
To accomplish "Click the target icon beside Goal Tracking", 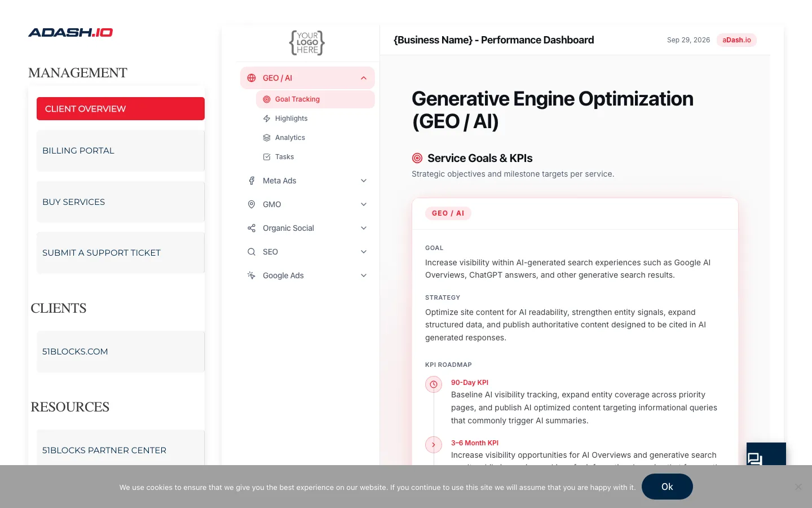I will point(267,99).
